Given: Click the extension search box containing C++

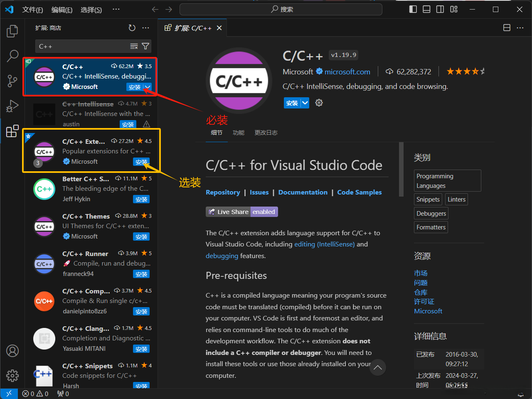Looking at the screenshot, I should (x=83, y=46).
